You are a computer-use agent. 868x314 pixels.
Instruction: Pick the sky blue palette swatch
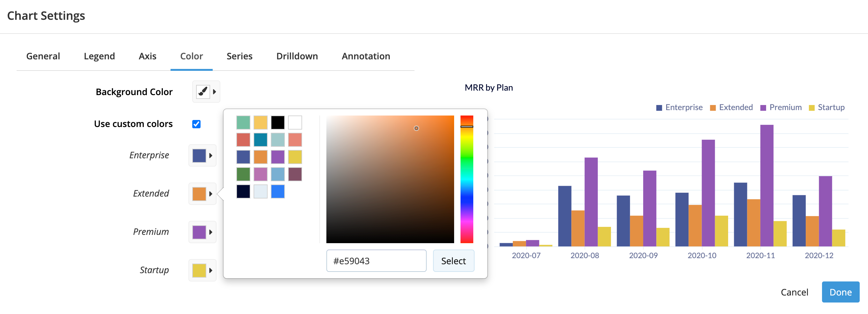pyautogui.click(x=278, y=174)
